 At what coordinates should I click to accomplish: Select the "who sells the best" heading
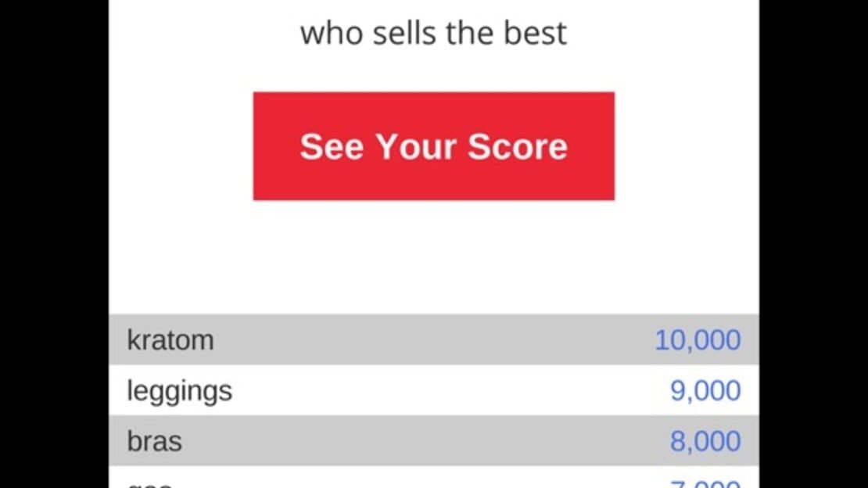[433, 33]
